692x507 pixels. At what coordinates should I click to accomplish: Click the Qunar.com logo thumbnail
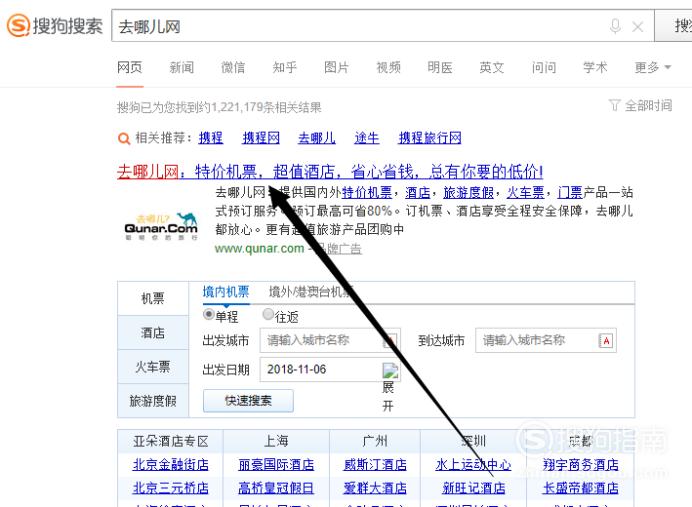pos(161,226)
